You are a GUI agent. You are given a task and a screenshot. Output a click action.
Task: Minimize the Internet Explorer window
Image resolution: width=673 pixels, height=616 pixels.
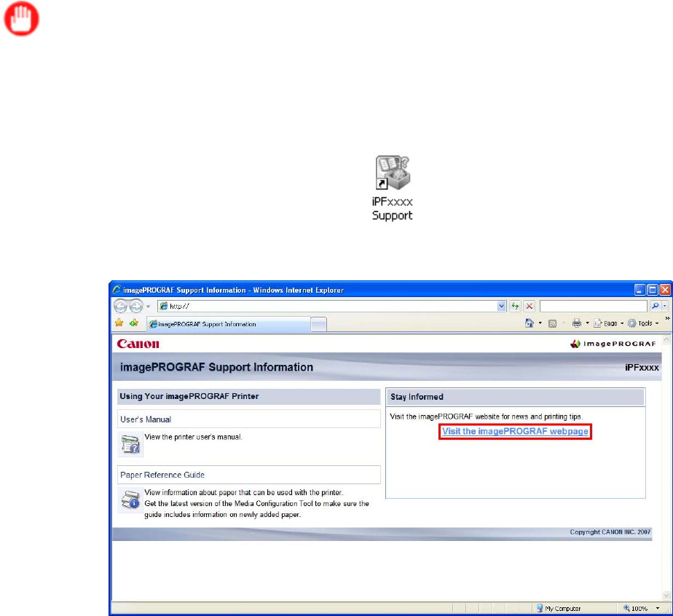click(639, 290)
